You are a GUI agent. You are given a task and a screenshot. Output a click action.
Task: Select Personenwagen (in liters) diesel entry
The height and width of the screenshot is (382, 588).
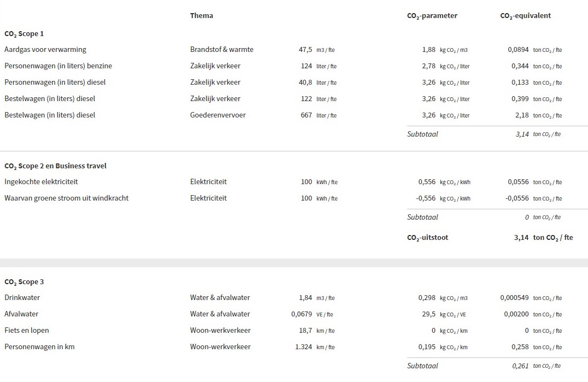pos(55,83)
